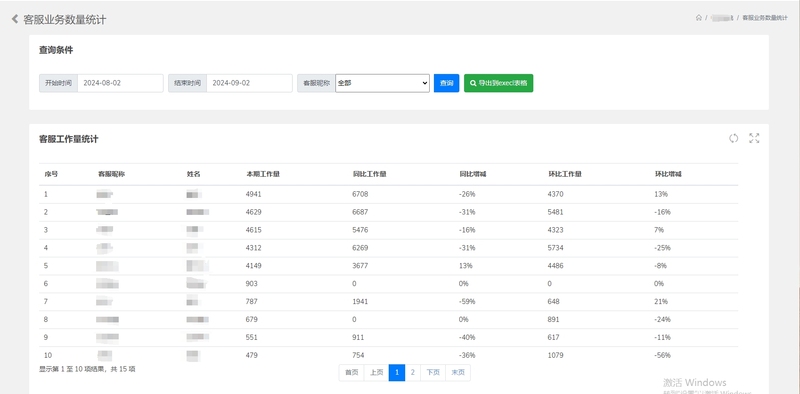Select the -56% cell in row 10
Screen dimensions: 800x394
663,355
